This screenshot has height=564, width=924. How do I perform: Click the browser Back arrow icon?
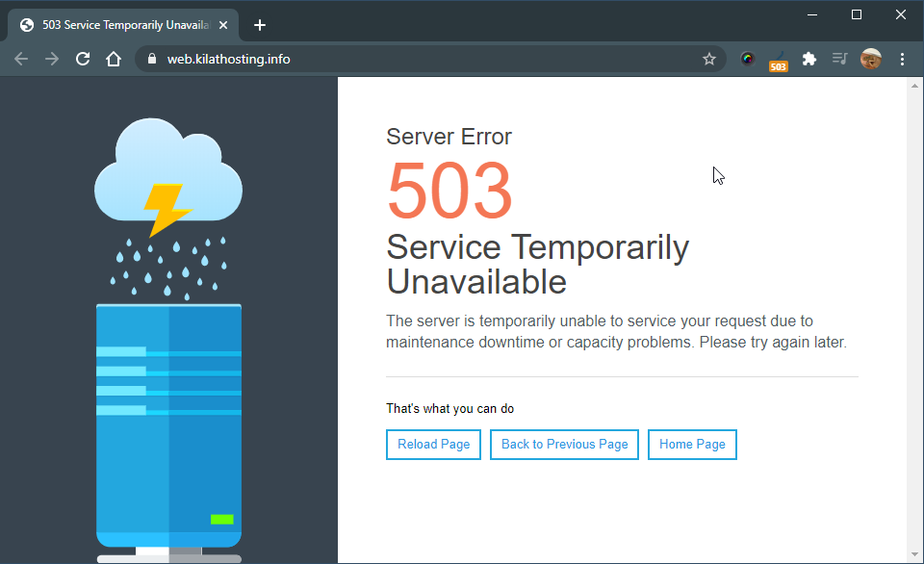click(x=21, y=59)
